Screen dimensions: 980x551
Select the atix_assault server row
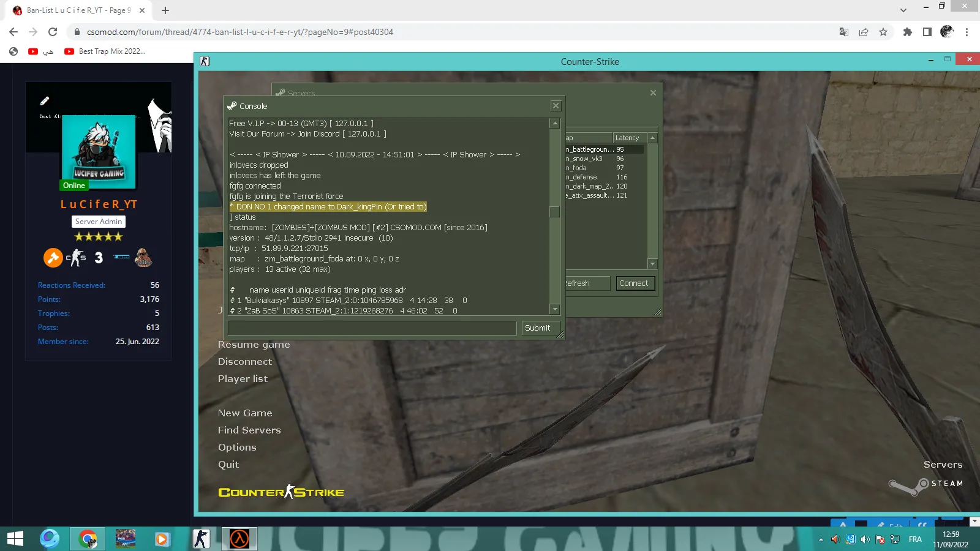click(604, 195)
